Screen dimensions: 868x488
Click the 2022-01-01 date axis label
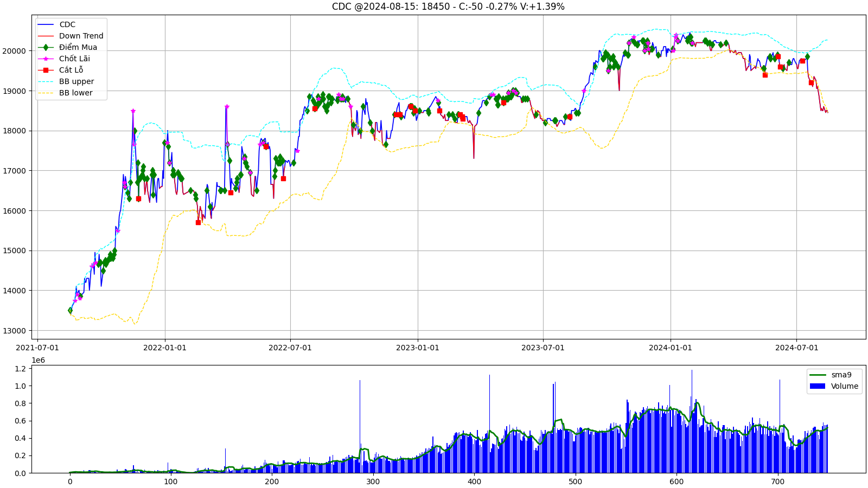click(x=165, y=348)
